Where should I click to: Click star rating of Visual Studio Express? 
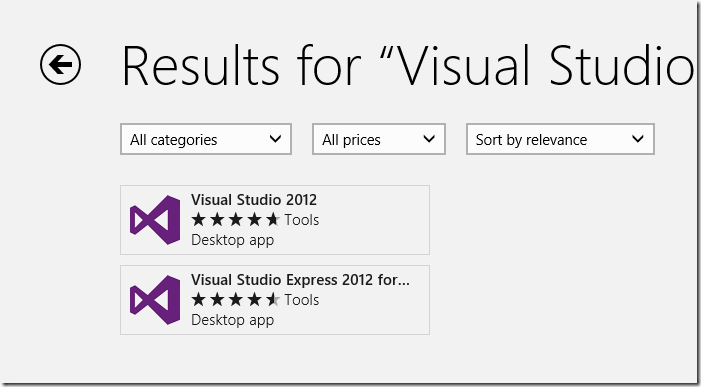coord(236,299)
